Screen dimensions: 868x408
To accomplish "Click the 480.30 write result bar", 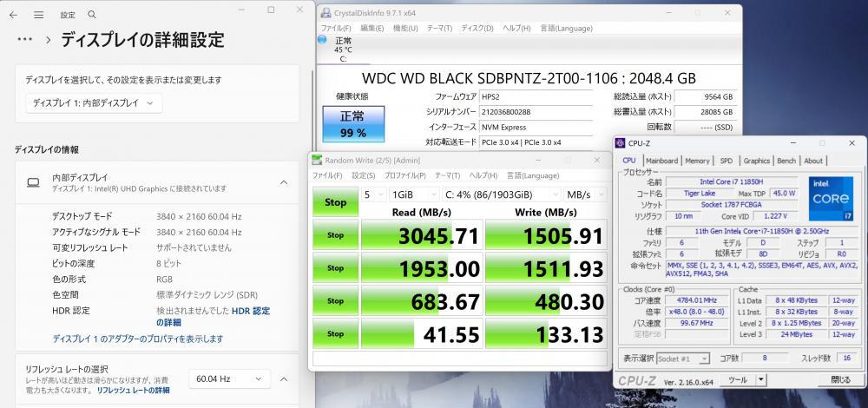I will pyautogui.click(x=546, y=301).
